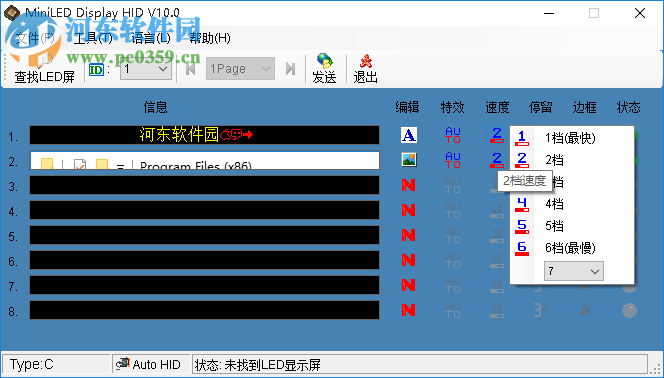The height and width of the screenshot is (378, 664).
Task: Select 2档 speed option
Action: (572, 160)
